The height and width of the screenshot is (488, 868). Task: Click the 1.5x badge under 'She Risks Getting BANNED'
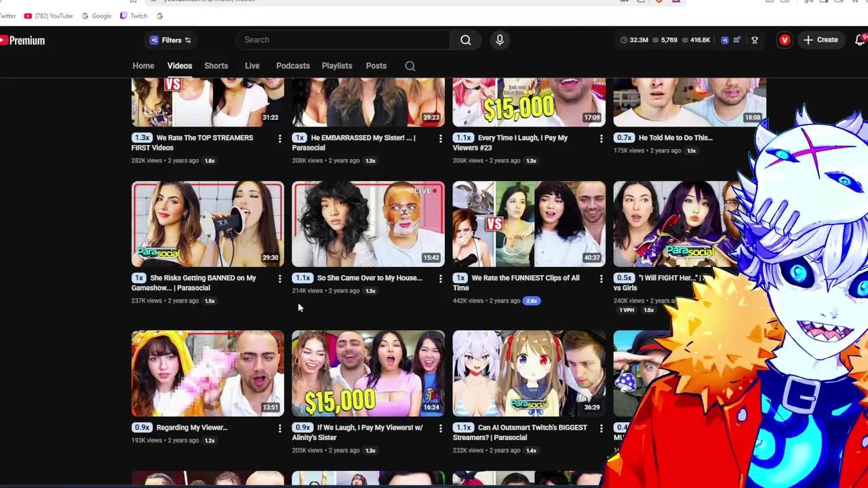click(210, 301)
